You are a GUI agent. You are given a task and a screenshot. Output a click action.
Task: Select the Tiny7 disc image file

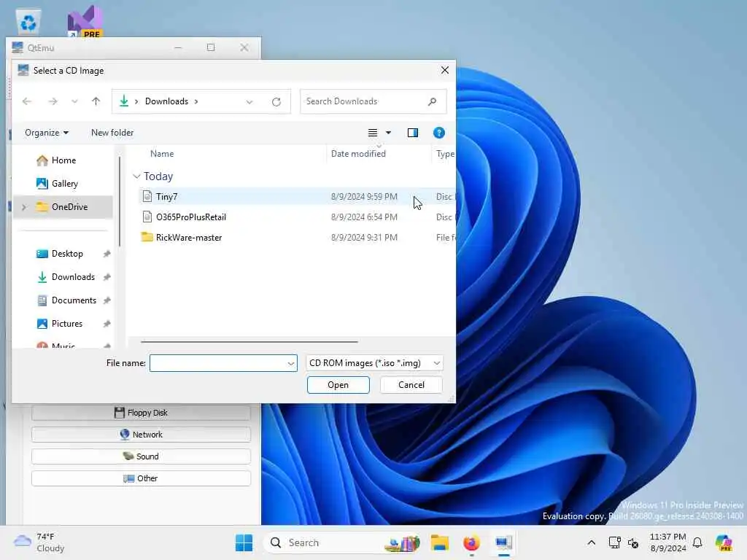click(166, 197)
